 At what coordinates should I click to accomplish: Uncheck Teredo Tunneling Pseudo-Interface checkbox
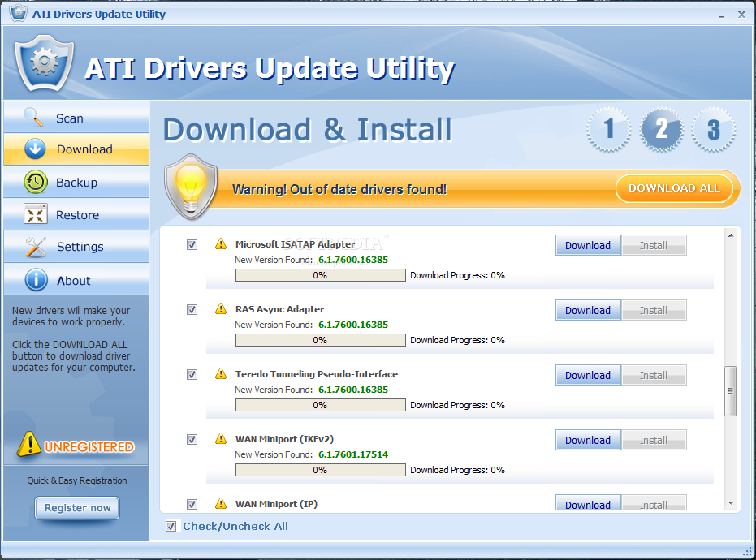192,374
